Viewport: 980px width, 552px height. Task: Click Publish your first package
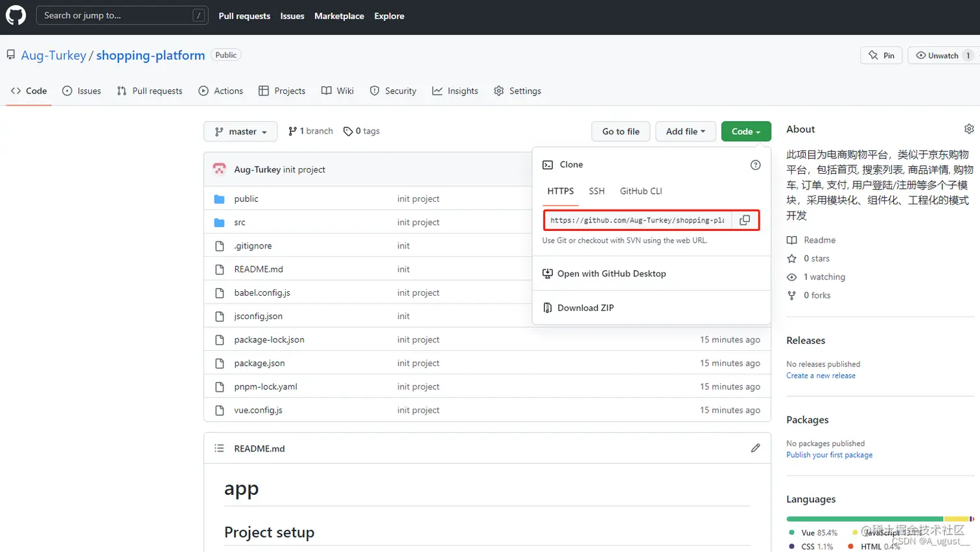(x=829, y=455)
